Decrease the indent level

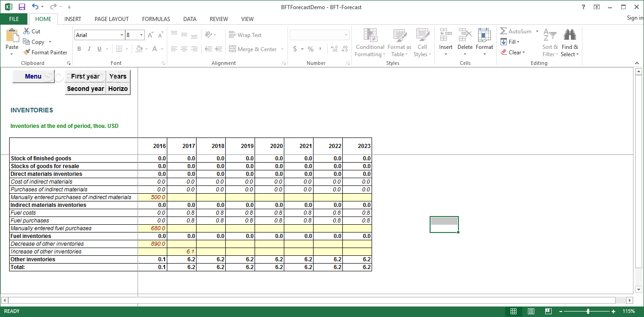tap(208, 49)
